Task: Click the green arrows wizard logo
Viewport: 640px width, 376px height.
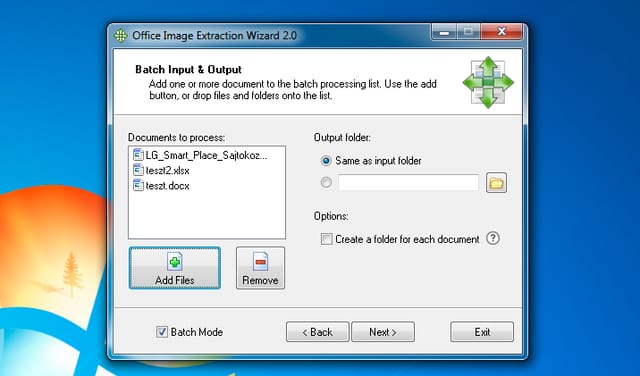Action: (x=488, y=82)
